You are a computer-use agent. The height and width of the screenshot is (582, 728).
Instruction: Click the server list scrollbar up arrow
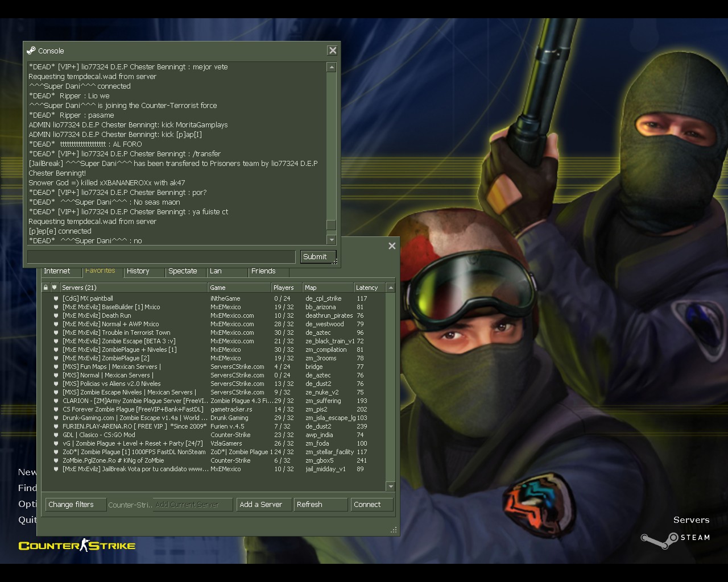pyautogui.click(x=390, y=288)
